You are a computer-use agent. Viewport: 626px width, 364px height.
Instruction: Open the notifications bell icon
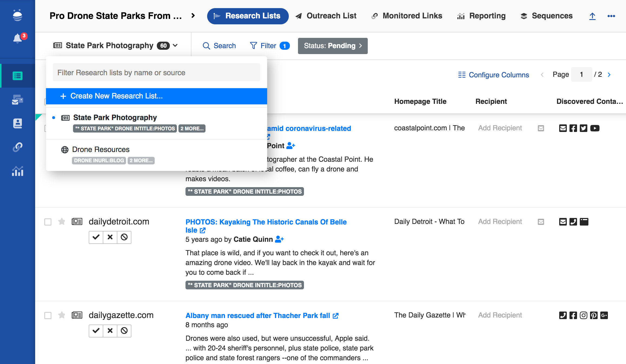pyautogui.click(x=18, y=38)
